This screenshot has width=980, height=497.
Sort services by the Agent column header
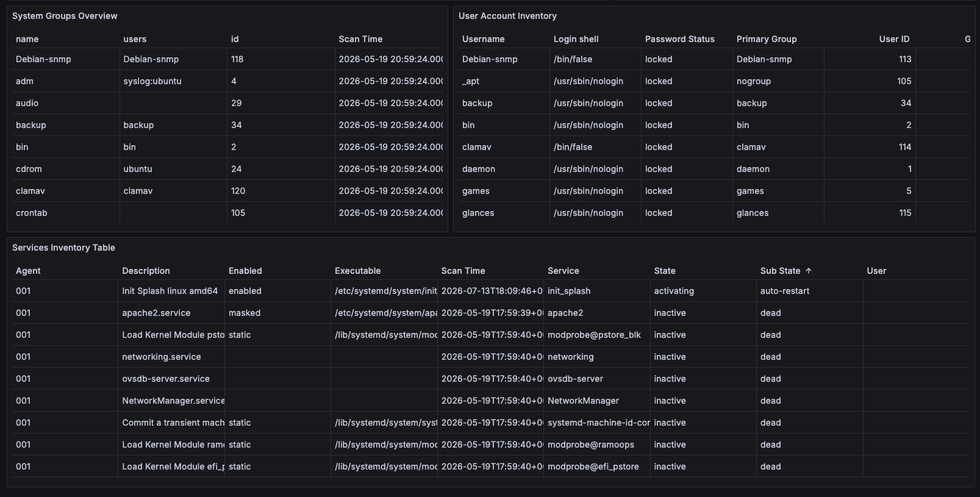[x=28, y=271]
